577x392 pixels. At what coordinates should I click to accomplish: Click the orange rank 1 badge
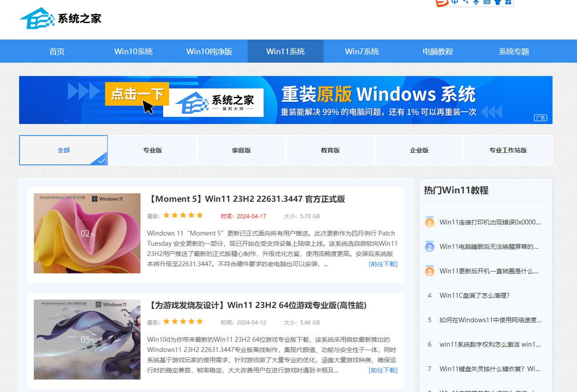coord(429,222)
